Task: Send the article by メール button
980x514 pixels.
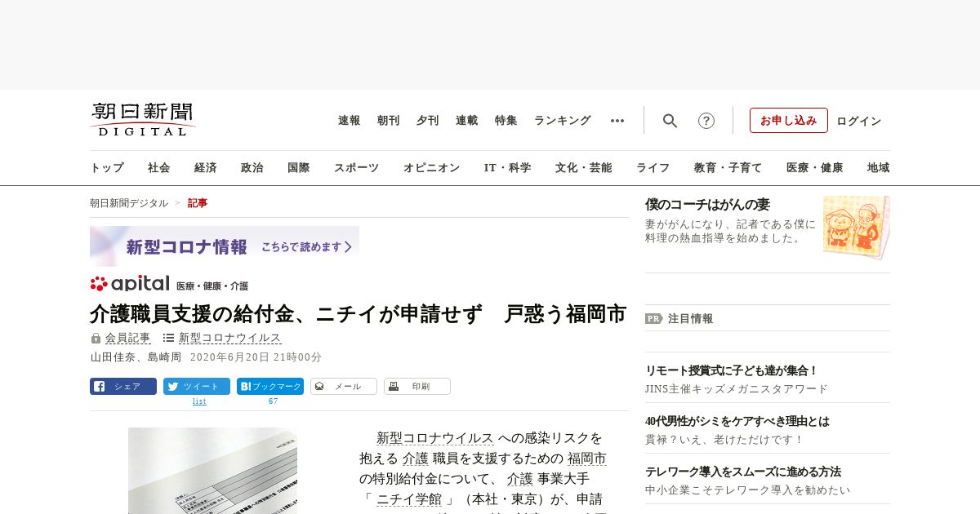Action: click(x=344, y=387)
